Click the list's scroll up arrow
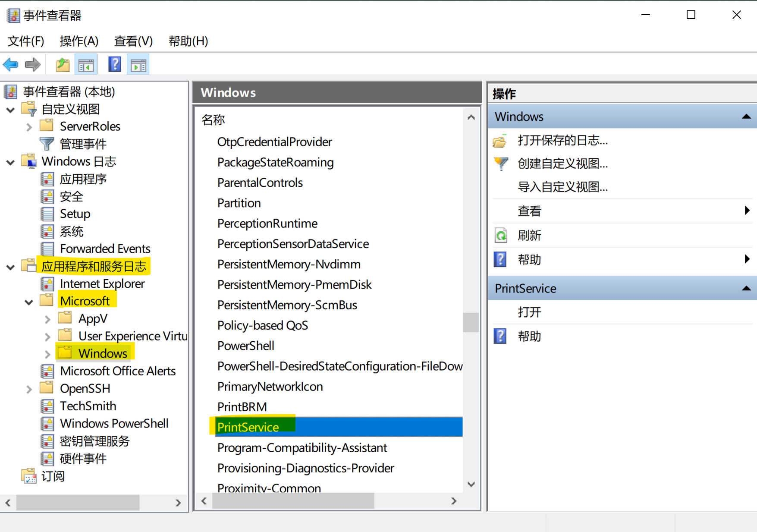The width and height of the screenshot is (757, 532). tap(471, 117)
